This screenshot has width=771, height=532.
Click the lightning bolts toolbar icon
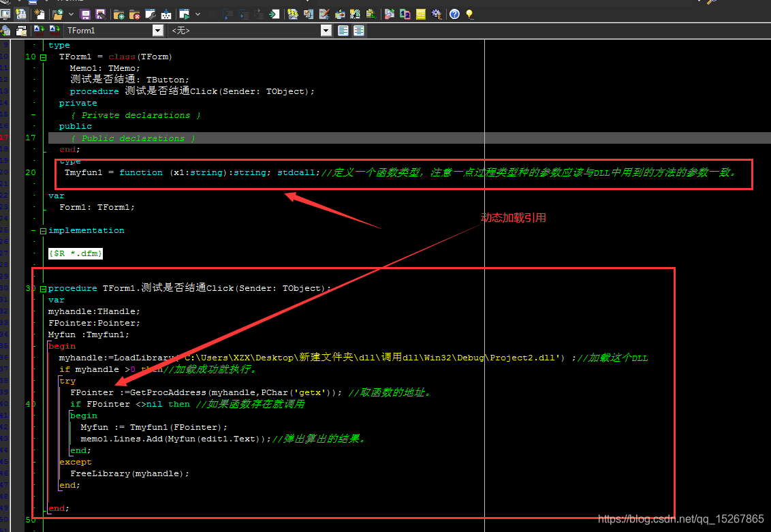point(293,14)
